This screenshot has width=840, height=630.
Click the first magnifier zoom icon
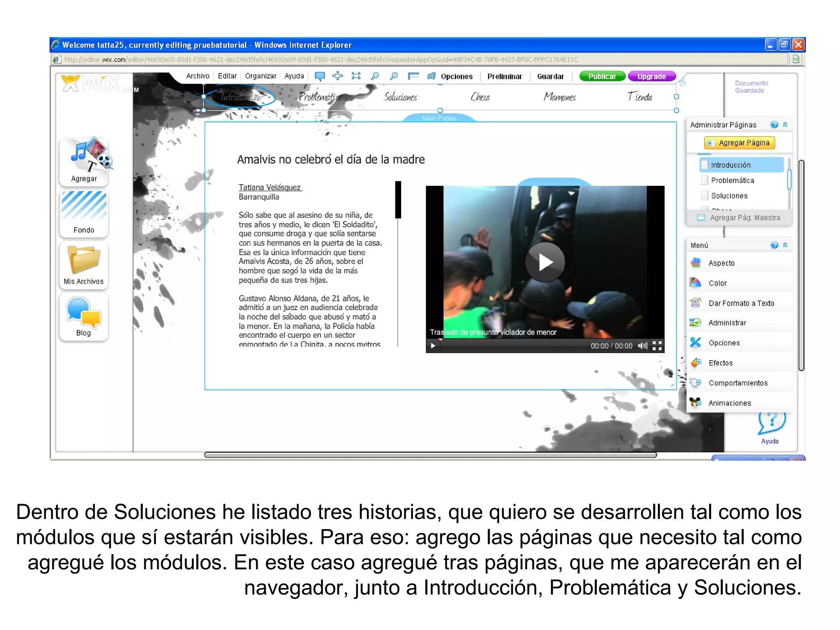point(374,76)
